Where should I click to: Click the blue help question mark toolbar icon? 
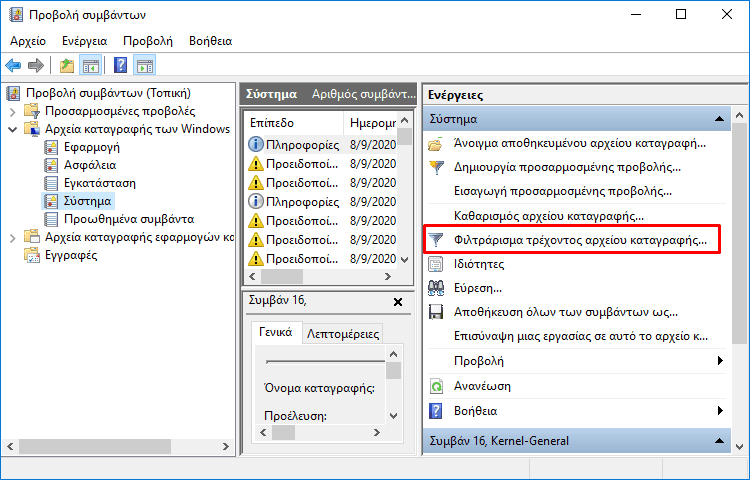[x=121, y=65]
